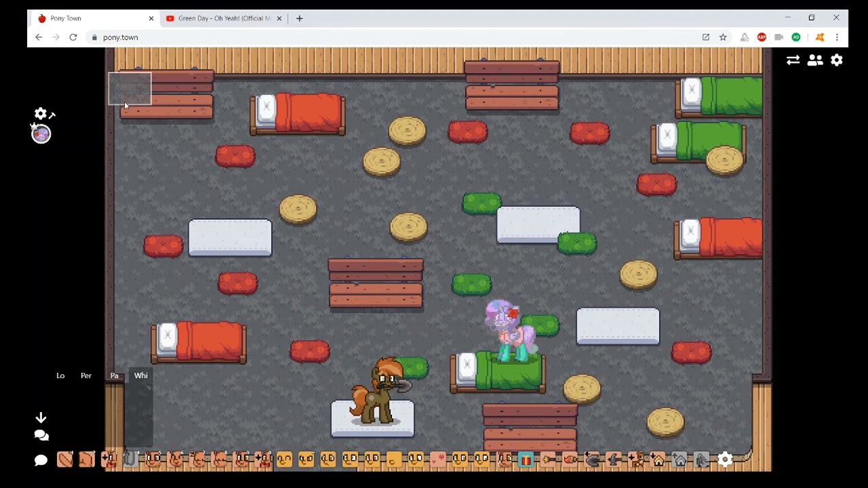Select the shovel action in the toolbar

tap(592, 460)
